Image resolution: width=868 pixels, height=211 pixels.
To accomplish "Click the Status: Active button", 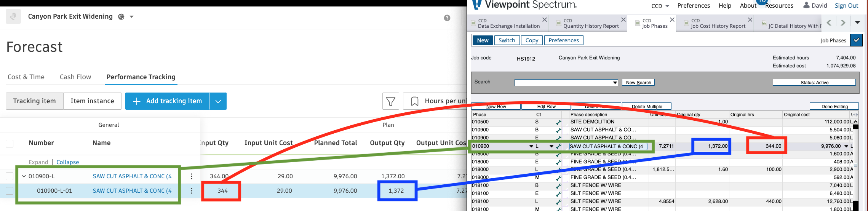I will tap(814, 83).
